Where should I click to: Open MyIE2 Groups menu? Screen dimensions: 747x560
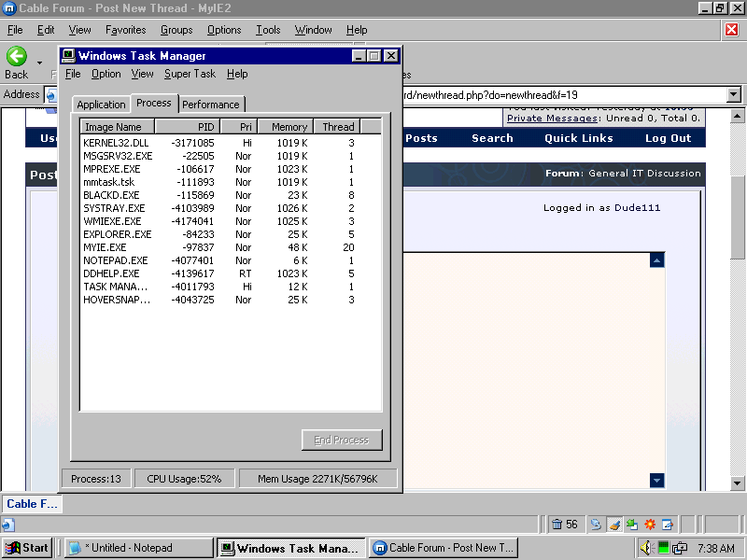(176, 30)
